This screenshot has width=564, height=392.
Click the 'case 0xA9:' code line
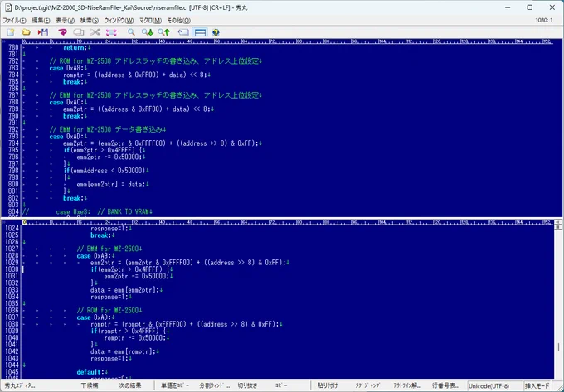point(95,256)
